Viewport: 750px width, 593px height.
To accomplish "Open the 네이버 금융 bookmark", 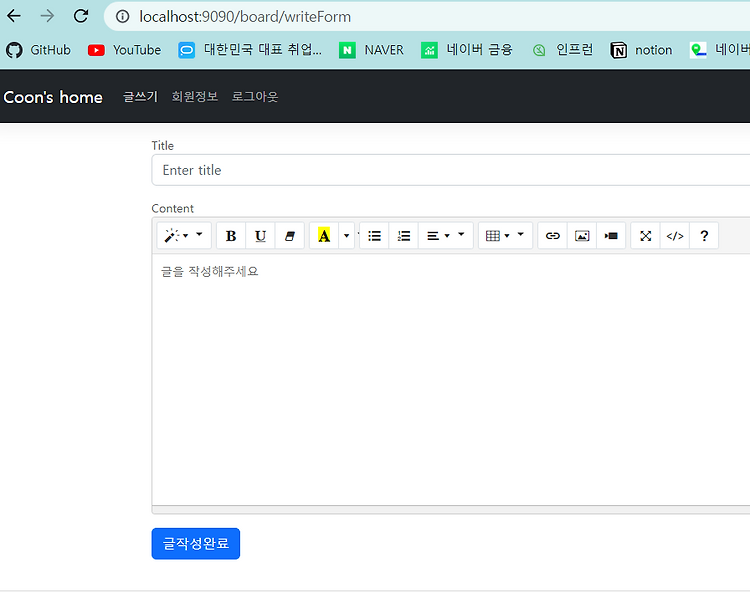I will pos(466,50).
